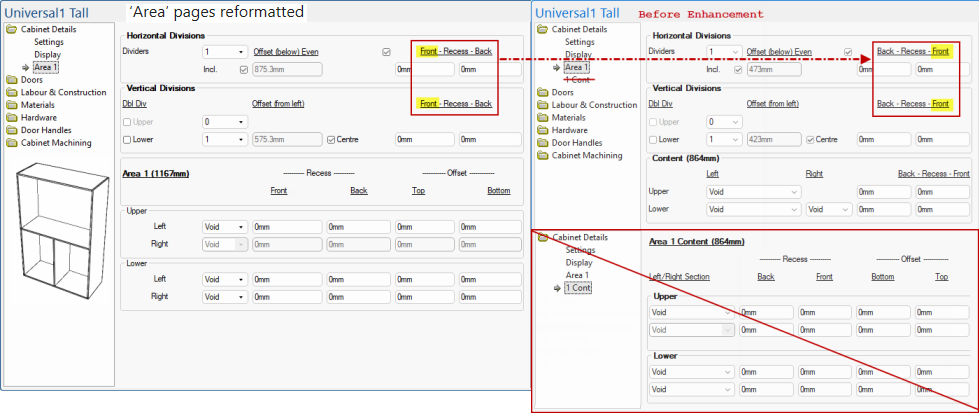Select Display in the Before Enhancement top tree
The height and width of the screenshot is (413, 979).
pos(578,55)
